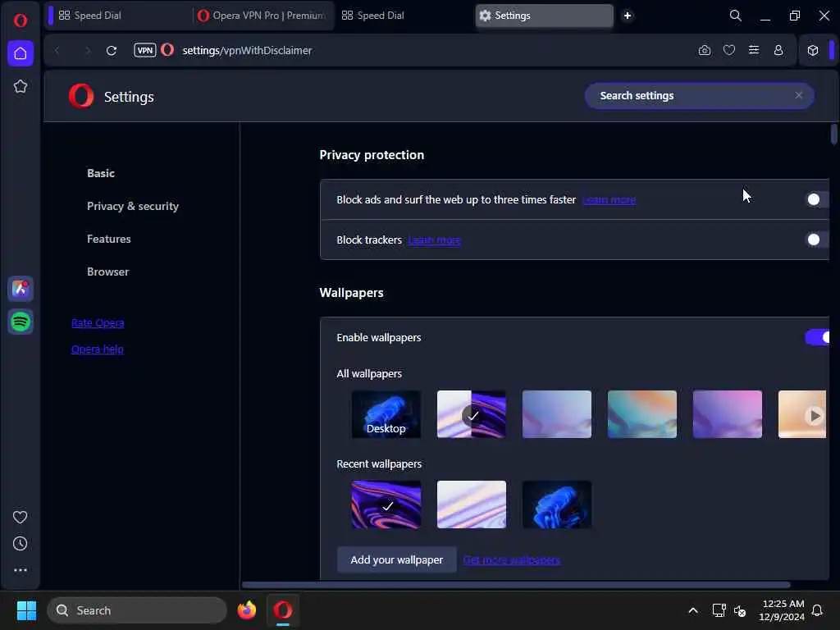Open the Home (Speed Dial) sidebar icon

point(21,53)
